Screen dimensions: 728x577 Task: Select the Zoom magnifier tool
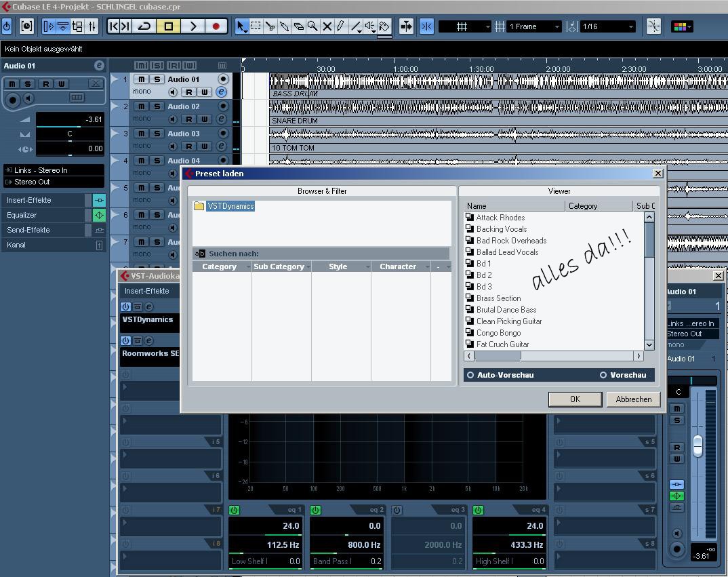pos(313,26)
